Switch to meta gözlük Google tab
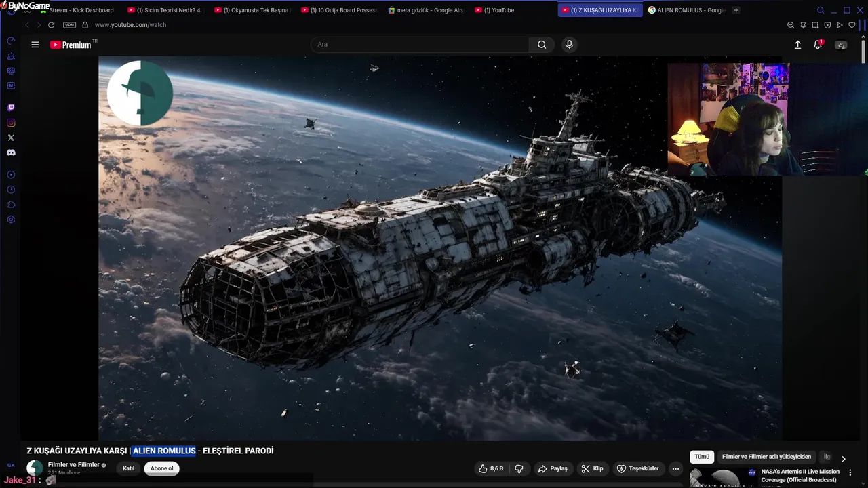 tap(425, 10)
